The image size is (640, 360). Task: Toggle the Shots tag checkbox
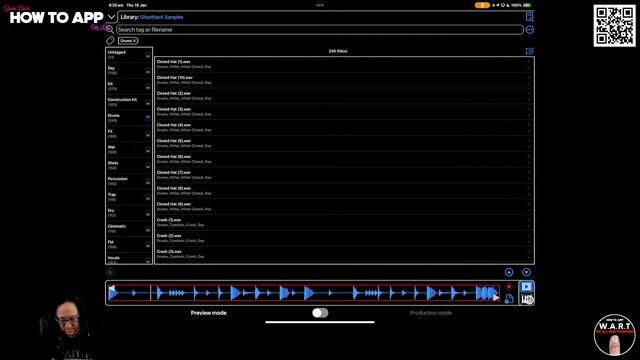pyautogui.click(x=148, y=165)
